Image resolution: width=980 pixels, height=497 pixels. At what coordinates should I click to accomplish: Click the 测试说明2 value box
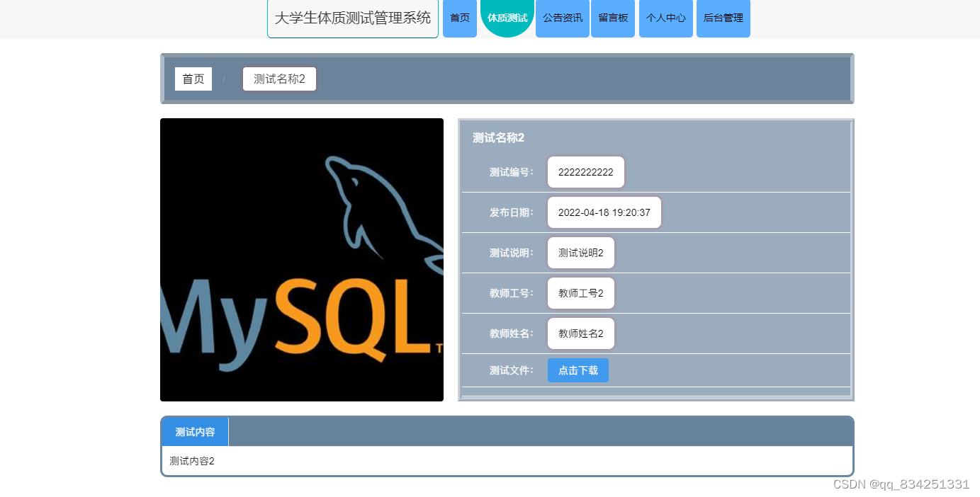click(581, 253)
